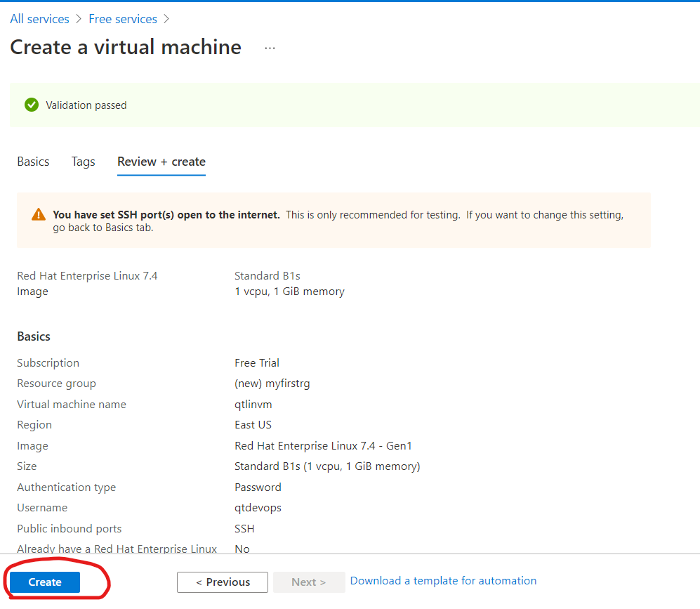Image resolution: width=700 pixels, height=609 pixels.
Task: Navigate to All services breadcrumb
Action: (40, 19)
